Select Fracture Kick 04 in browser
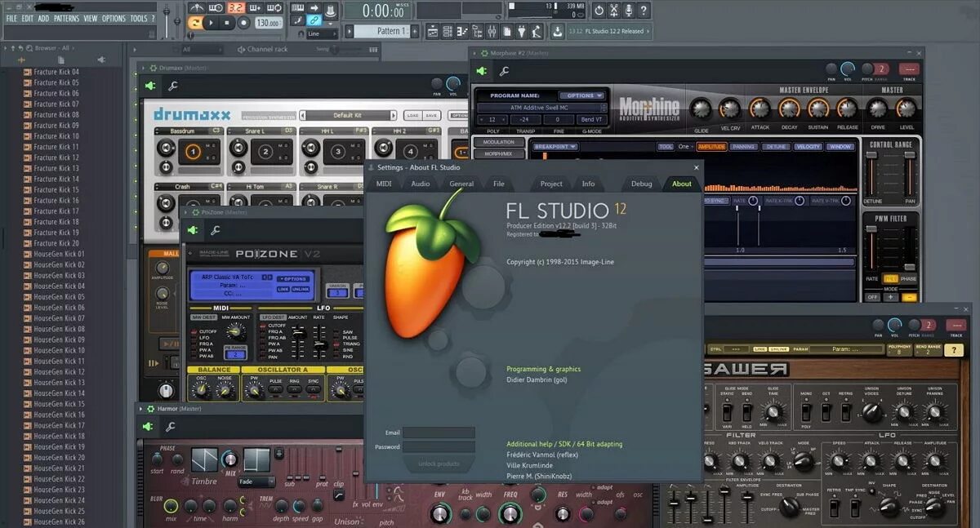Viewport: 980px width, 528px height. click(56, 72)
